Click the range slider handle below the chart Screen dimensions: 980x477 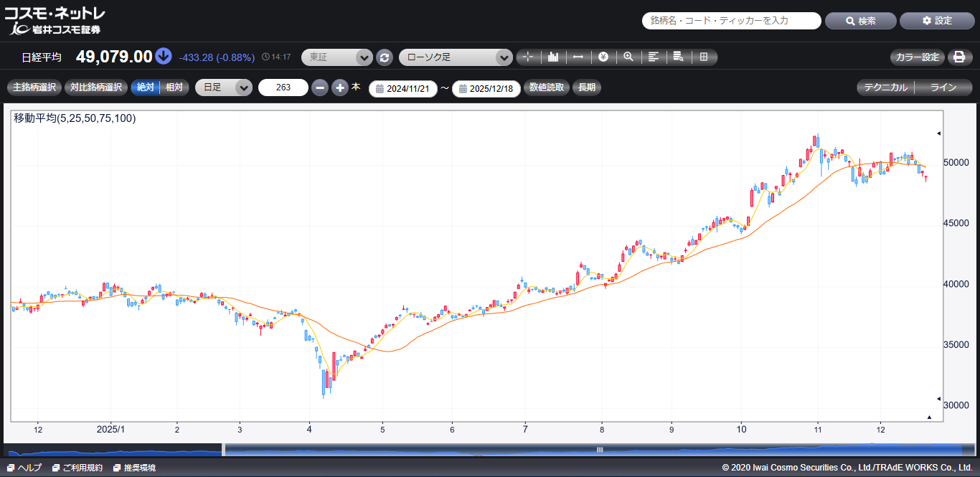click(x=600, y=450)
